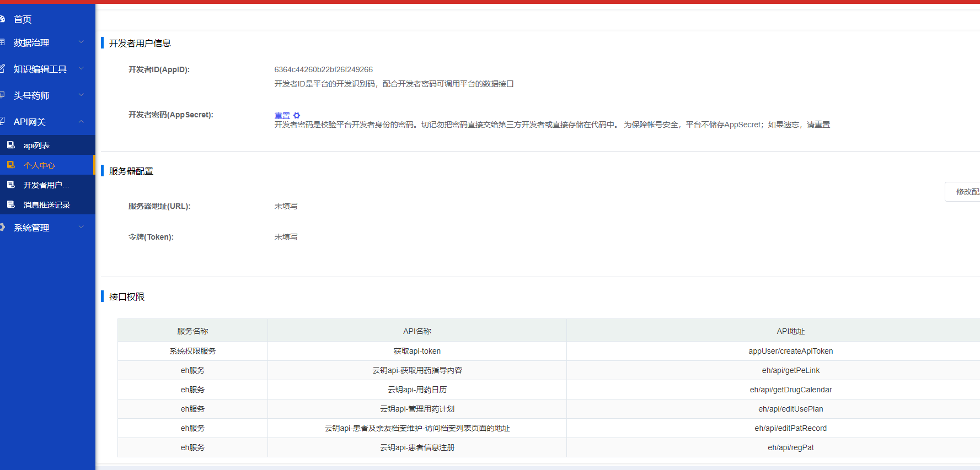Open the 数据治理 menu label
The height and width of the screenshot is (470, 980).
pyautogui.click(x=31, y=42)
